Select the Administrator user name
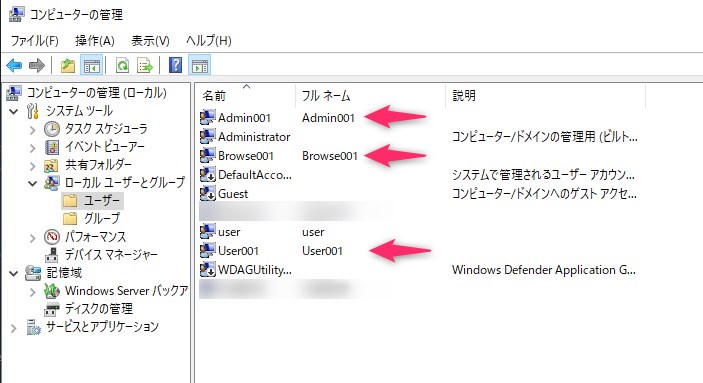The width and height of the screenshot is (703, 383). click(254, 136)
